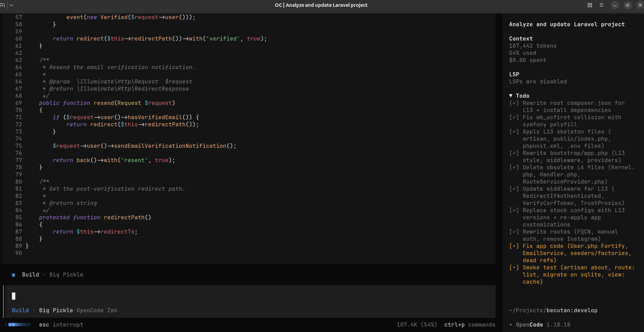Click the comment Get the post-verification redirect path
This screenshot has height=332, width=644.
click(117, 189)
